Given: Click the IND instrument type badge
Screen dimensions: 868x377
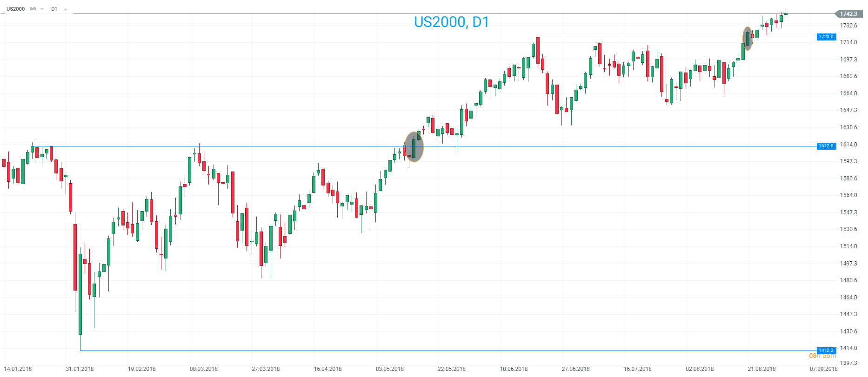Looking at the screenshot, I should point(33,9).
